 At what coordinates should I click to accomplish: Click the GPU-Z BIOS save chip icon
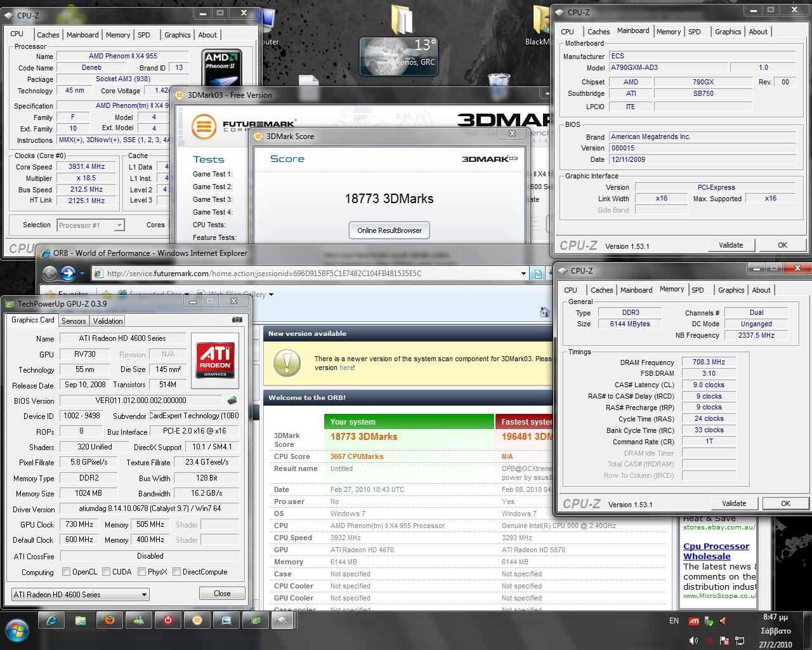click(232, 401)
